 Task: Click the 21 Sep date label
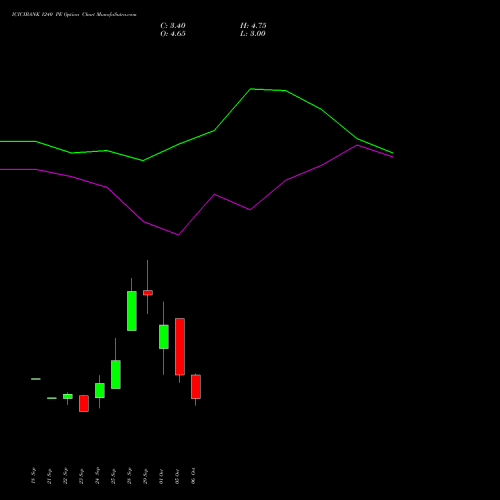[x=49, y=476]
